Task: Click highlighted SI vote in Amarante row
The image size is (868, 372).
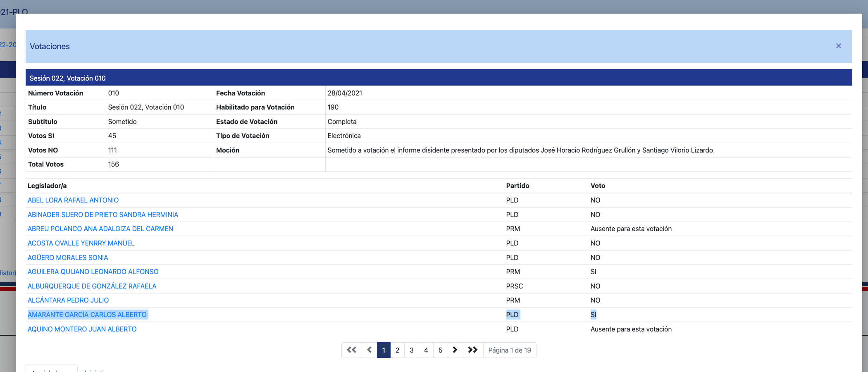Action: (593, 315)
